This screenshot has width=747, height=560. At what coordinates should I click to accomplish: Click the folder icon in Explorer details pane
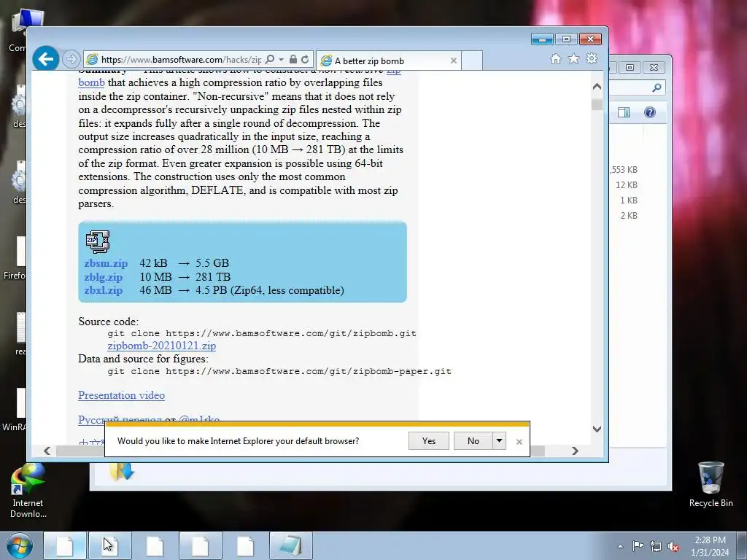coord(122,472)
